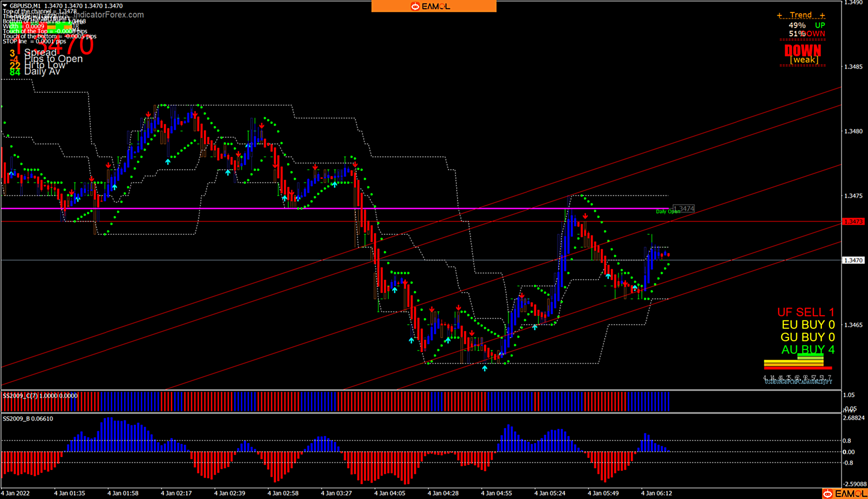Click the red currency strength bar
This screenshot has width=868, height=499.
tap(798, 368)
